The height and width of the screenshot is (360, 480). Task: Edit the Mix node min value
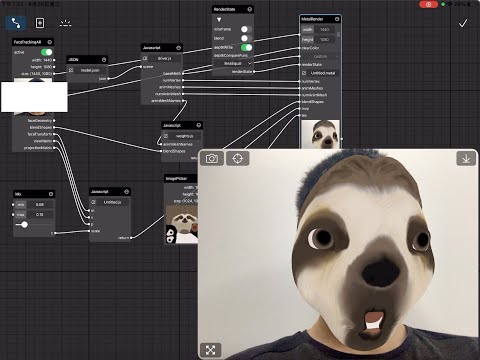40,205
